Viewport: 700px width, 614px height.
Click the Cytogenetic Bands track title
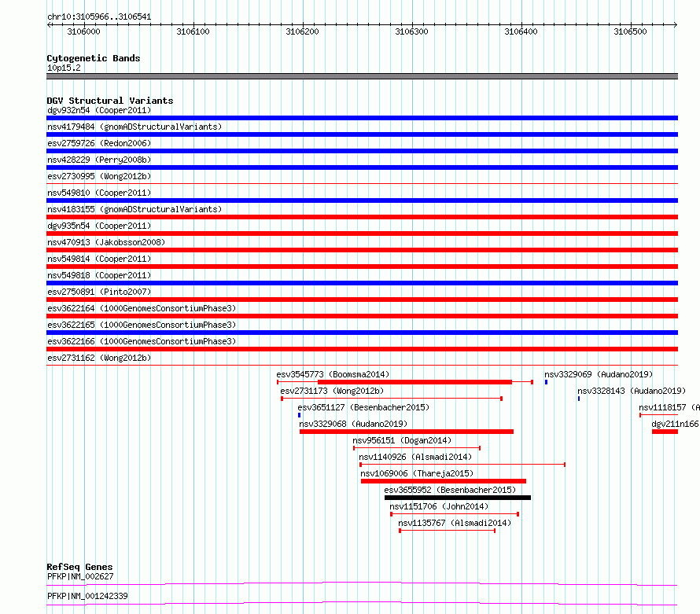(x=94, y=58)
